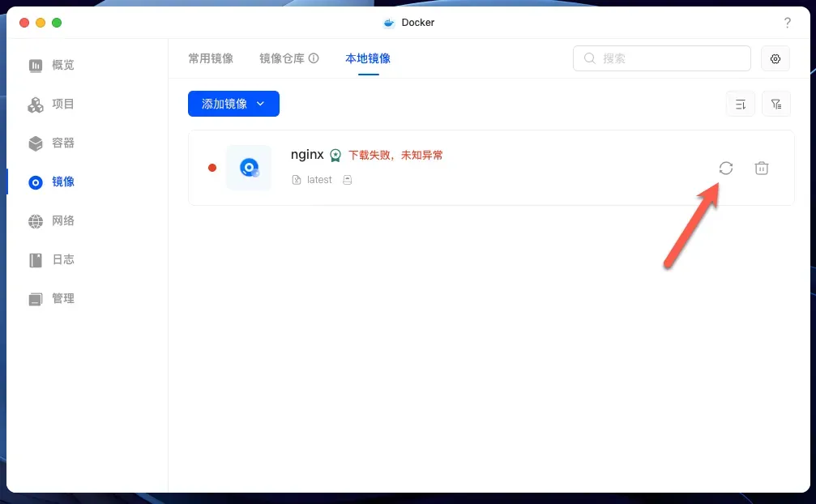Switch to the 镜像仓库 tab
This screenshot has height=504, width=816.
tap(281, 58)
